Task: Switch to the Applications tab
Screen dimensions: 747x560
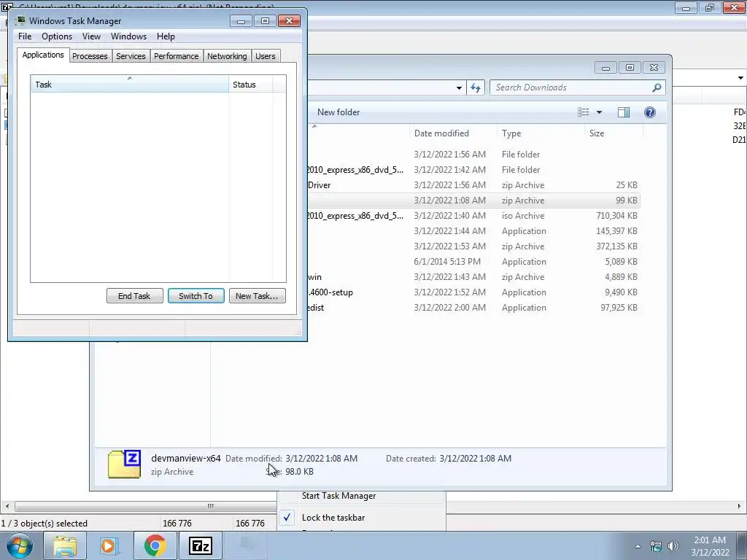Action: coord(43,55)
